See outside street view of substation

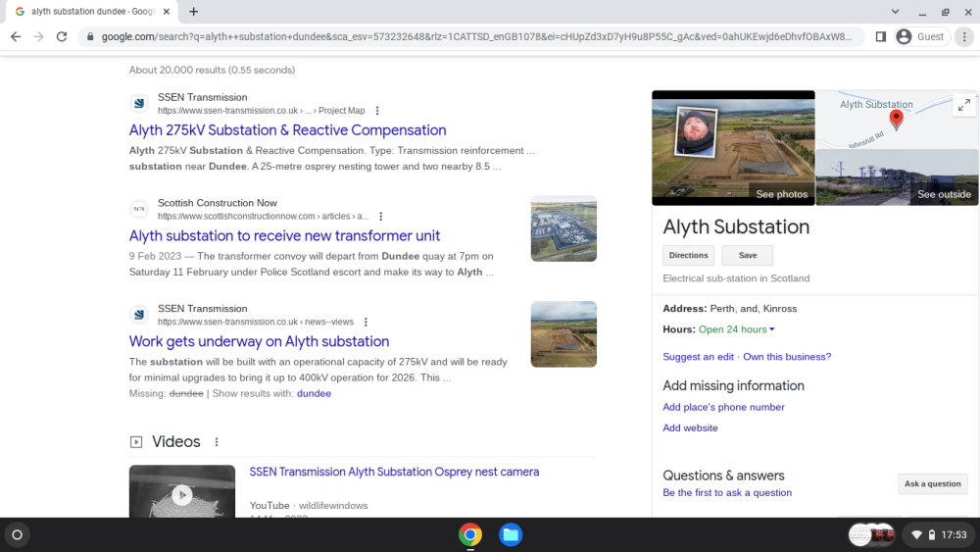(897, 177)
